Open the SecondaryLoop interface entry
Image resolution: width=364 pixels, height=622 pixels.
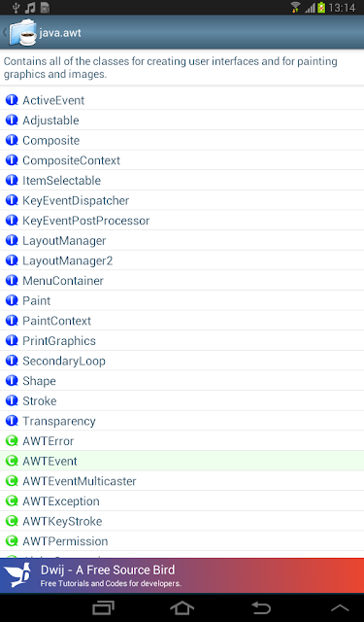pyautogui.click(x=182, y=361)
